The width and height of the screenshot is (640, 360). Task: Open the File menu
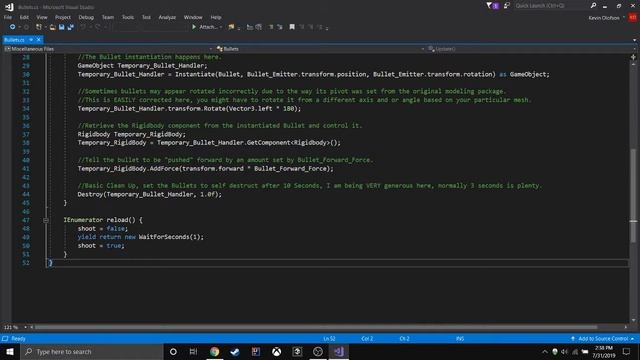coord(8,17)
